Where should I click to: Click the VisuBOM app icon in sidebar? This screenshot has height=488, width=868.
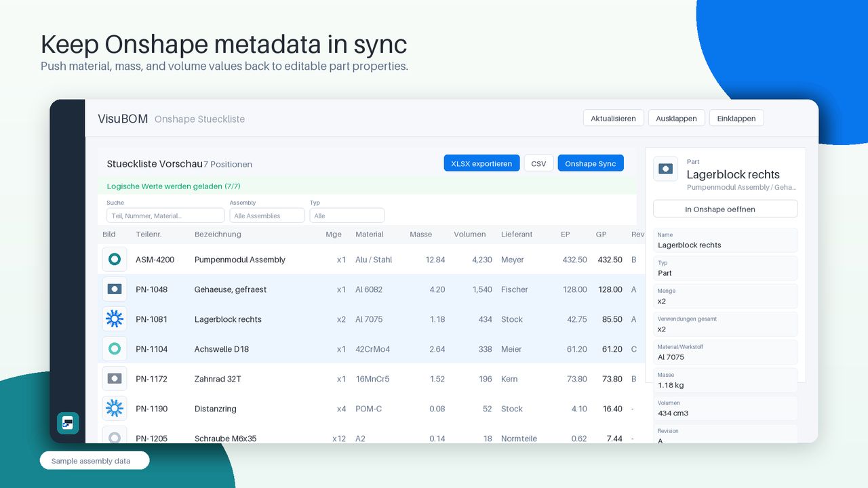68,423
